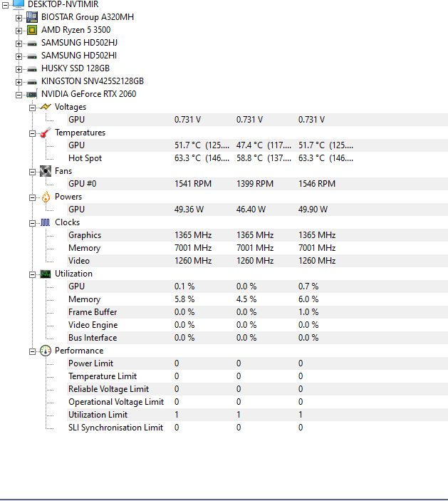Viewport: 448px width, 501px height.
Task: Click the DESKTOP-NVTIMIR computer icon
Action: 19,4
